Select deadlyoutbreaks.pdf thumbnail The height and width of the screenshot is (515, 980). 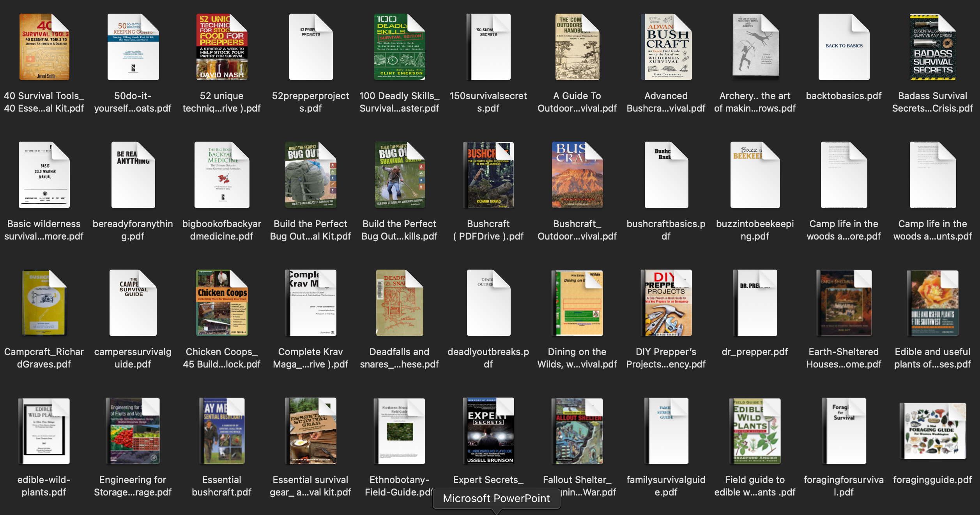[x=488, y=303]
